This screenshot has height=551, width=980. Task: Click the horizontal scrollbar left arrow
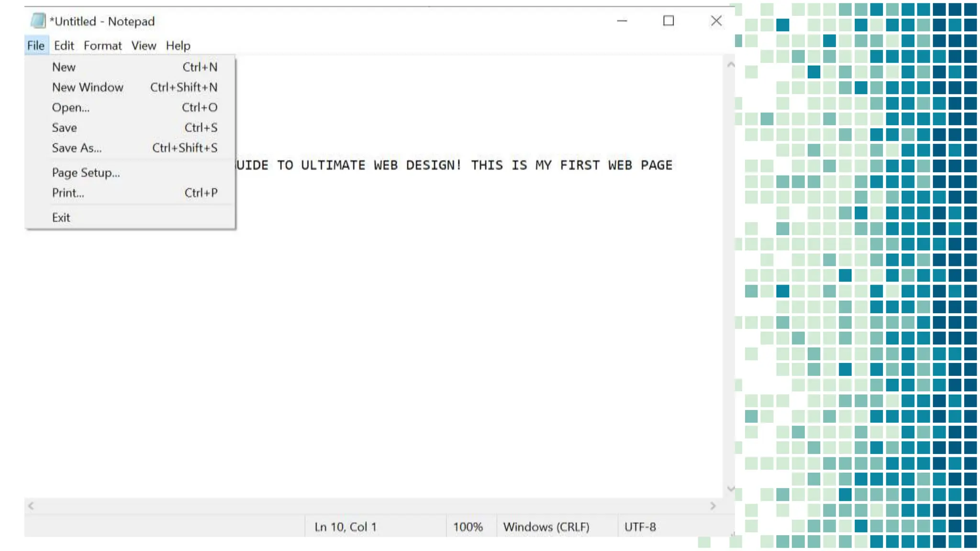point(31,506)
